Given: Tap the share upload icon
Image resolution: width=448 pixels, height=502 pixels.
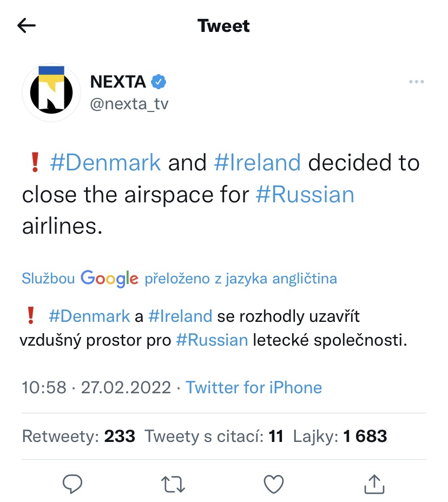Looking at the screenshot, I should coord(374,484).
